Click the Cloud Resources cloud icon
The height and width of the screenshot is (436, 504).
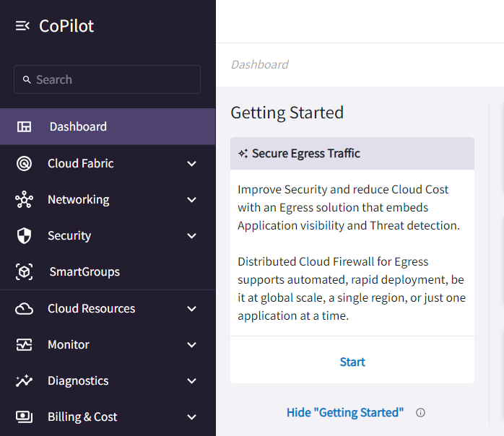pos(24,309)
